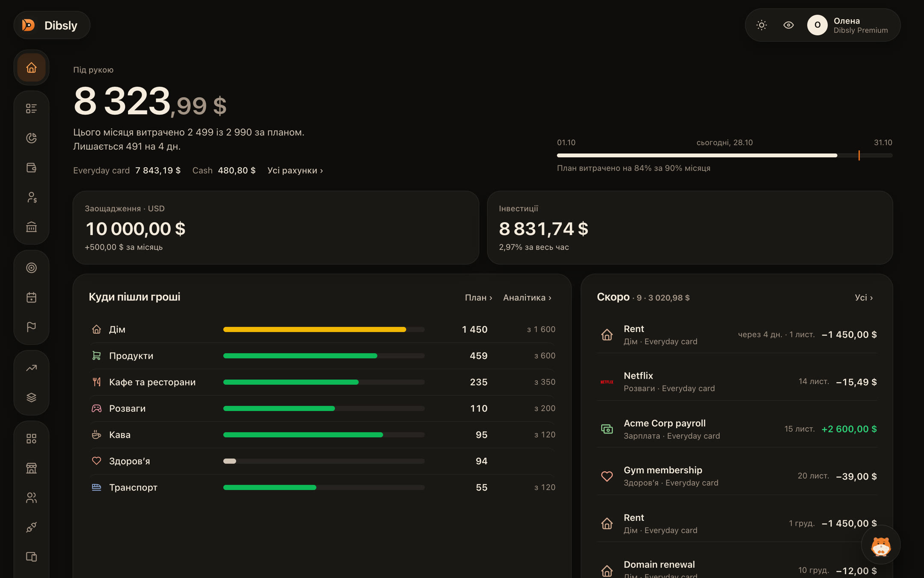Open Олена's profile menu
Screen dimensions: 924x578
tap(848, 25)
